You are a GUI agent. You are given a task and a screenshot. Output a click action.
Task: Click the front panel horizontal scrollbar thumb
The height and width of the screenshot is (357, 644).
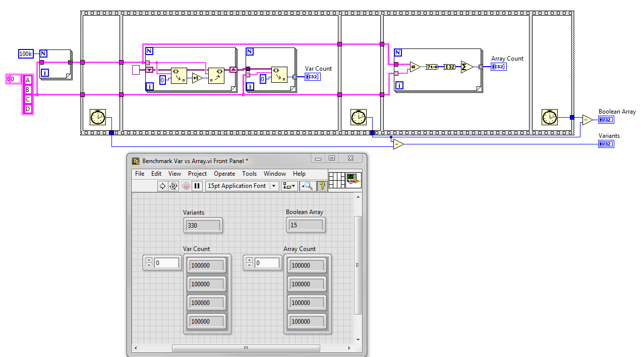pos(246,348)
